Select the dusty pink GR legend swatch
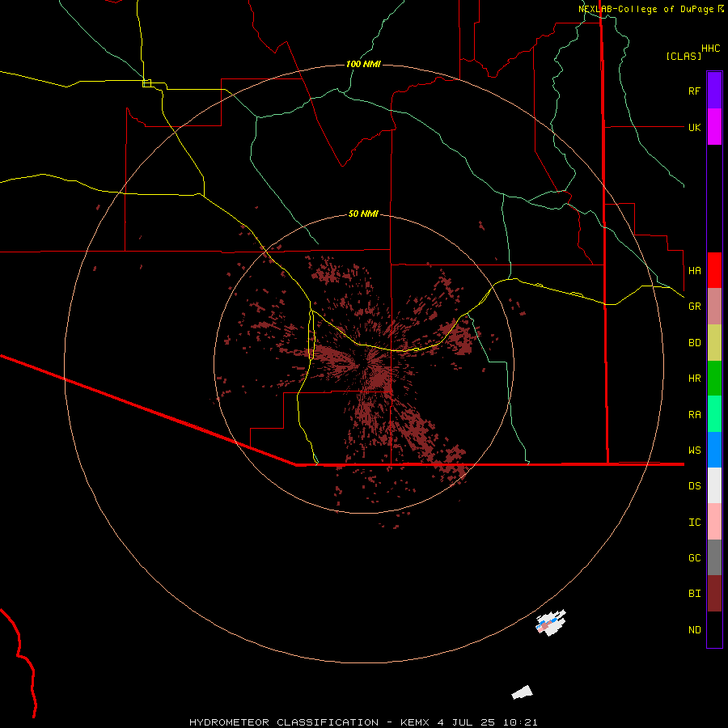Image resolution: width=728 pixels, height=728 pixels. [714, 307]
